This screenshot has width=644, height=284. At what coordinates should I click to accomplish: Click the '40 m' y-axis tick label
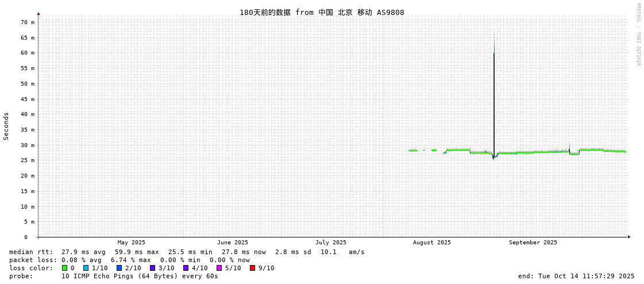(26, 114)
